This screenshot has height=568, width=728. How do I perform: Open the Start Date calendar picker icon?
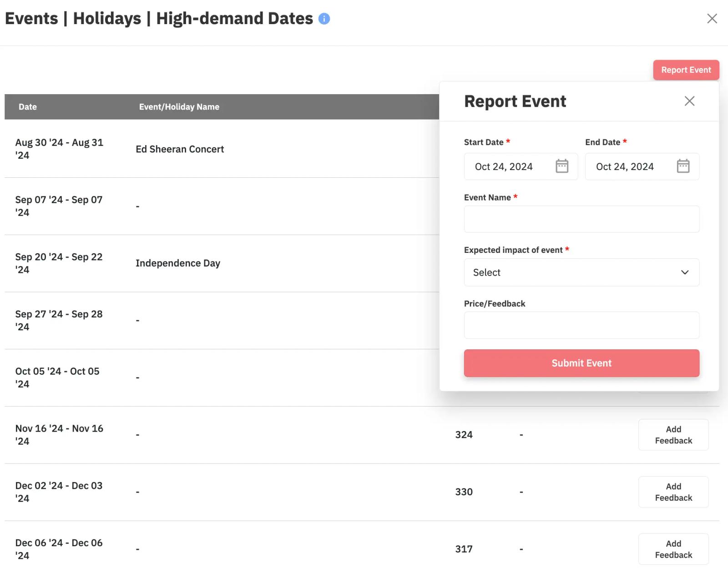coord(562,166)
